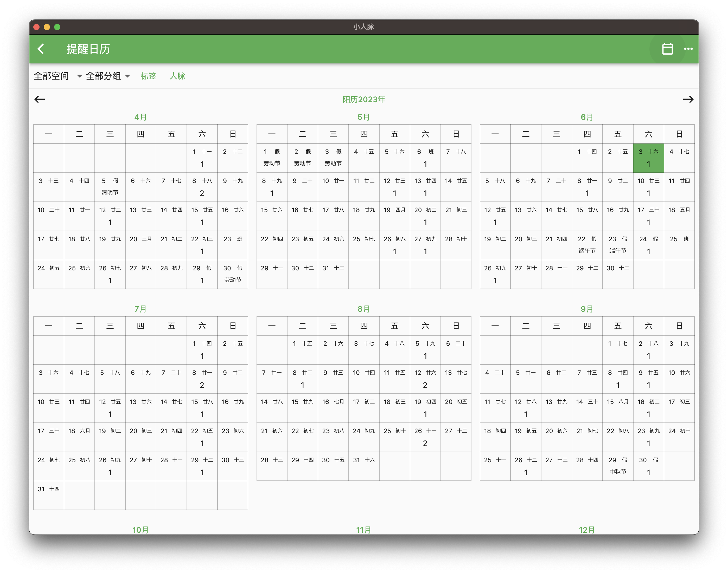Select May 26 初八 cell

coord(394,246)
